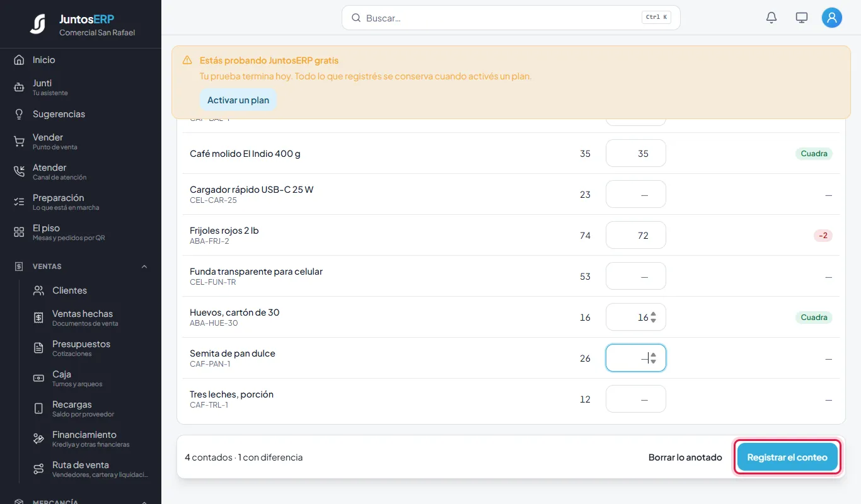Viewport: 861px width, 504px height.
Task: Expand the MERCANCÍA sidebar section
Action: (144, 501)
